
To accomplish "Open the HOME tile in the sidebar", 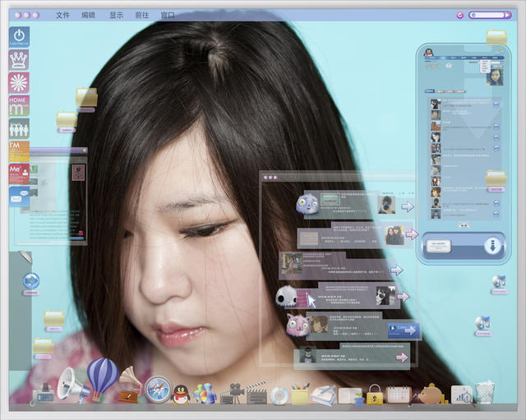I will point(19,106).
